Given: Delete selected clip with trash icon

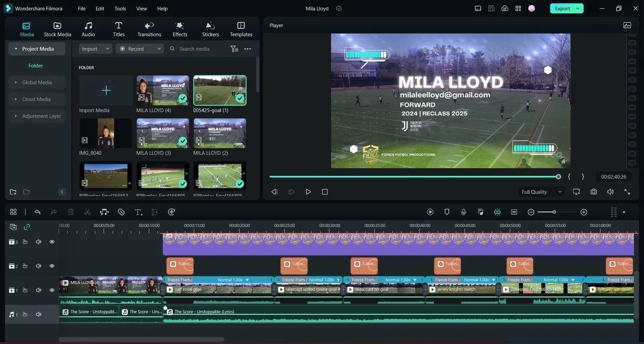Looking at the screenshot, I should pyautogui.click(x=71, y=212).
